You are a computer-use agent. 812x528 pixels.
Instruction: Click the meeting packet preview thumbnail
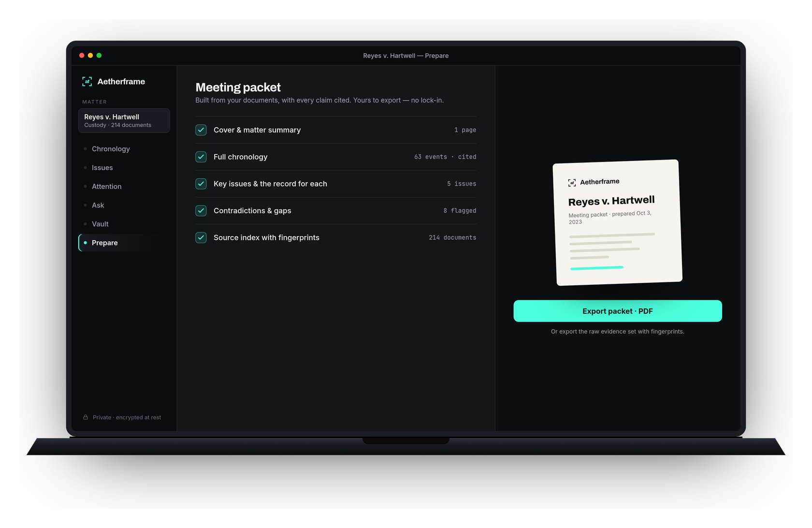coord(618,222)
